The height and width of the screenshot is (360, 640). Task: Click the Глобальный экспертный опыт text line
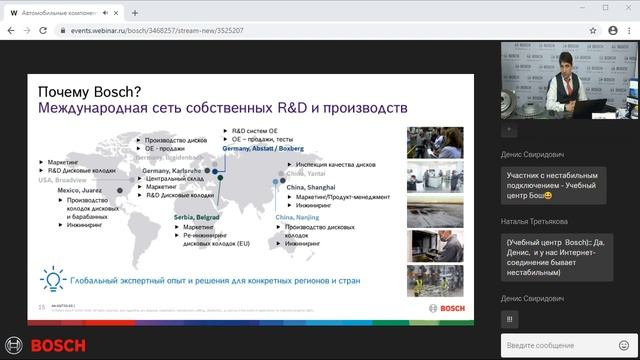[x=215, y=281]
